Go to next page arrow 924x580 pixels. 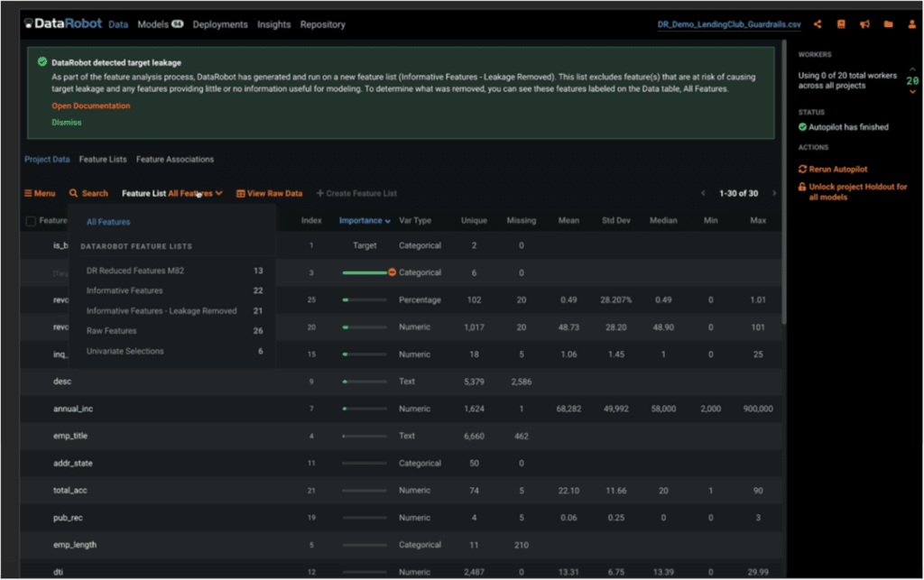774,193
